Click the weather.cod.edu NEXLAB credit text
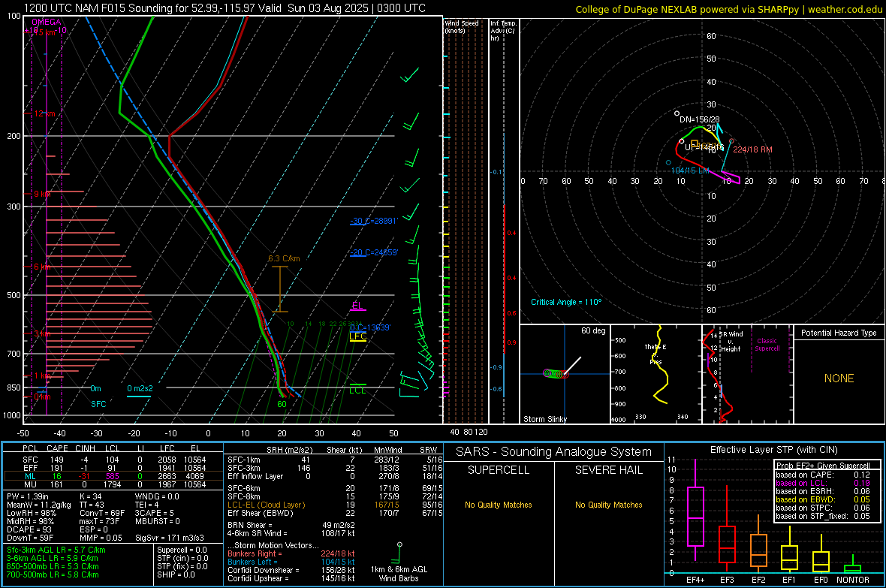Viewport: 886px width, 588px height. click(728, 9)
